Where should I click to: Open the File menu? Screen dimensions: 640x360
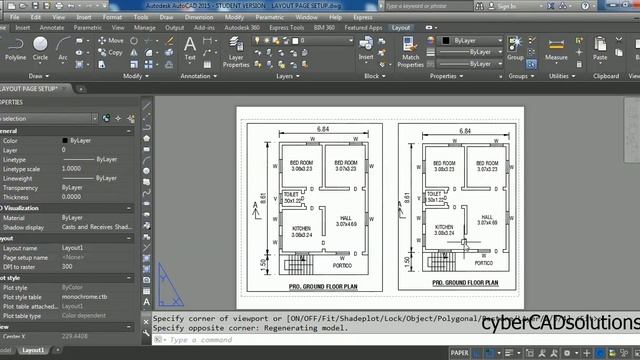[x=14, y=17]
